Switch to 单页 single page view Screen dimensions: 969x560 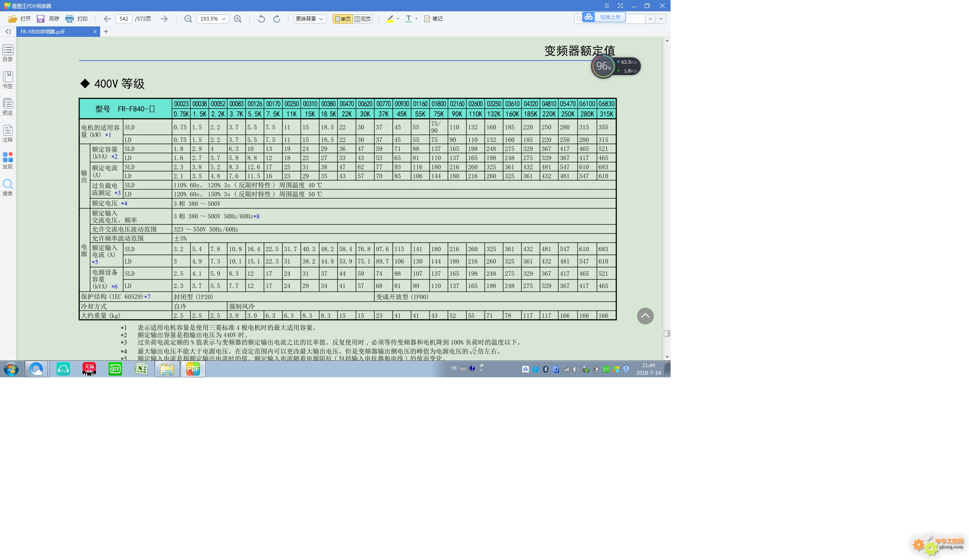tap(343, 19)
